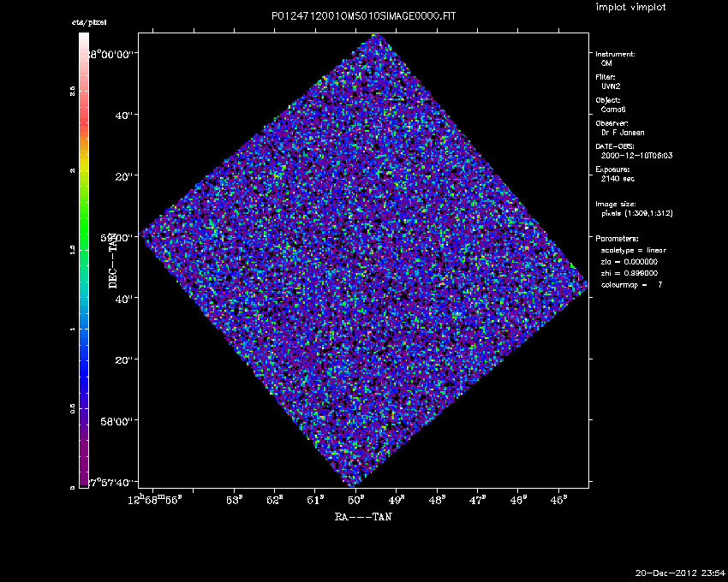This screenshot has width=728, height=582.
Task: Click the 59'00" declination tick label
Action: 116,238
